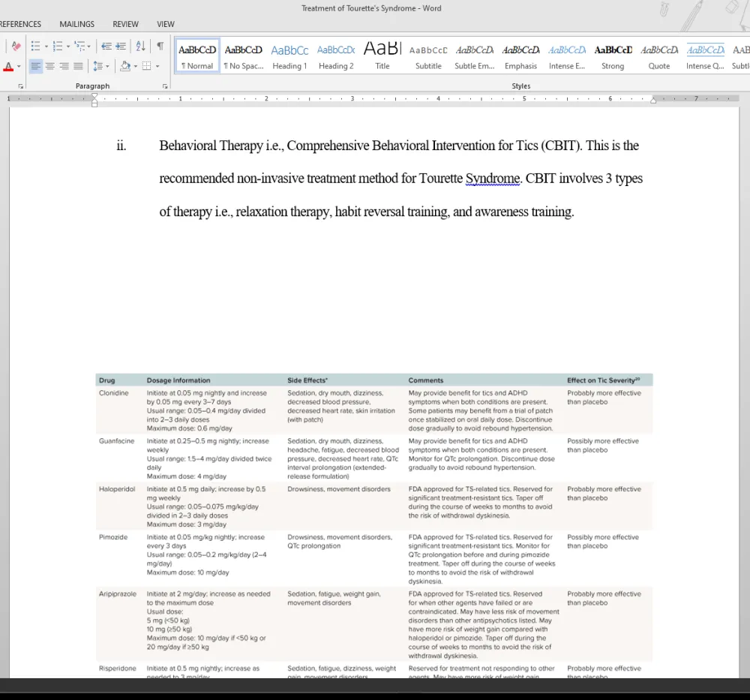
Task: Apply the Strong style
Action: [x=613, y=56]
